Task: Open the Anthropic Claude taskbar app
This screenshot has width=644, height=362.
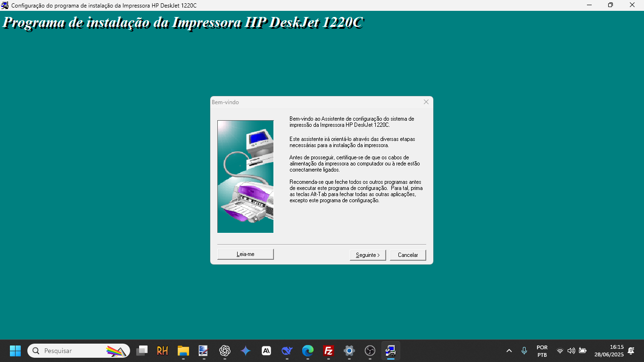Action: pyautogui.click(x=266, y=351)
